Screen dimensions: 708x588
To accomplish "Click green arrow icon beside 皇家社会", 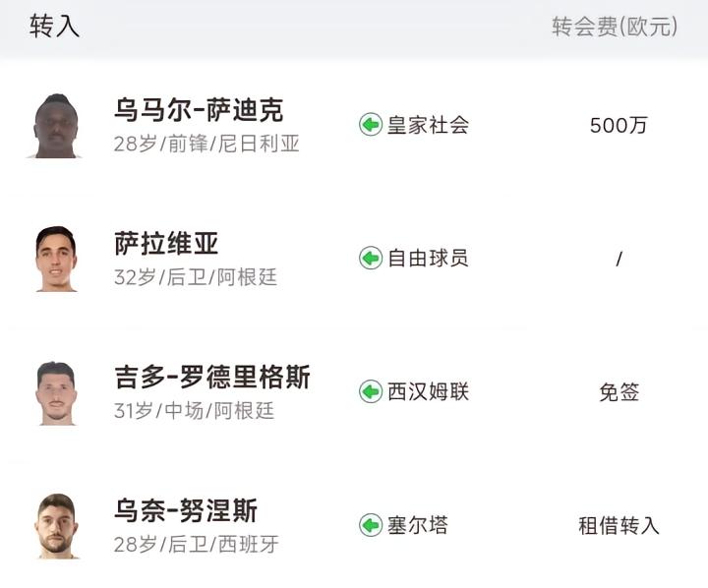I will (x=371, y=125).
